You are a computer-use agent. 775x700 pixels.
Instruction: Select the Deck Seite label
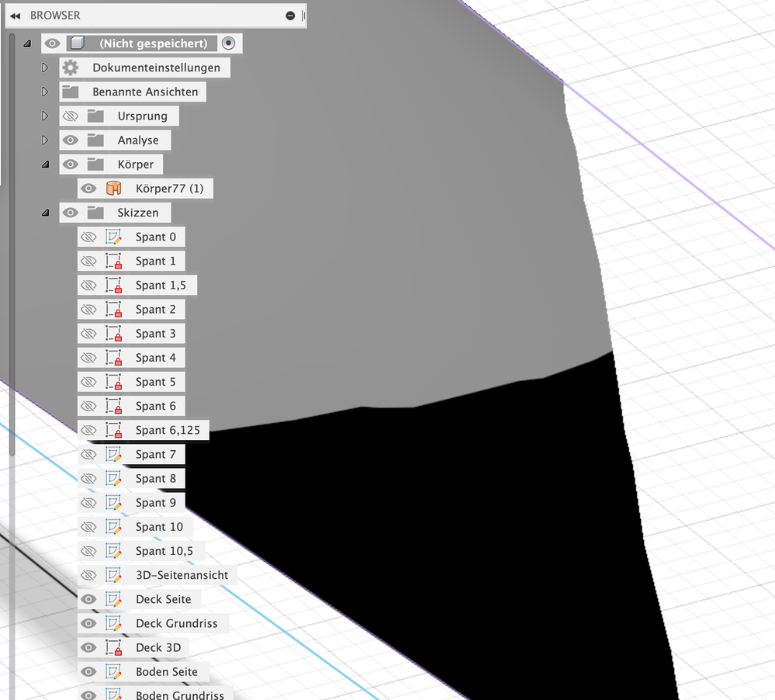click(163, 599)
